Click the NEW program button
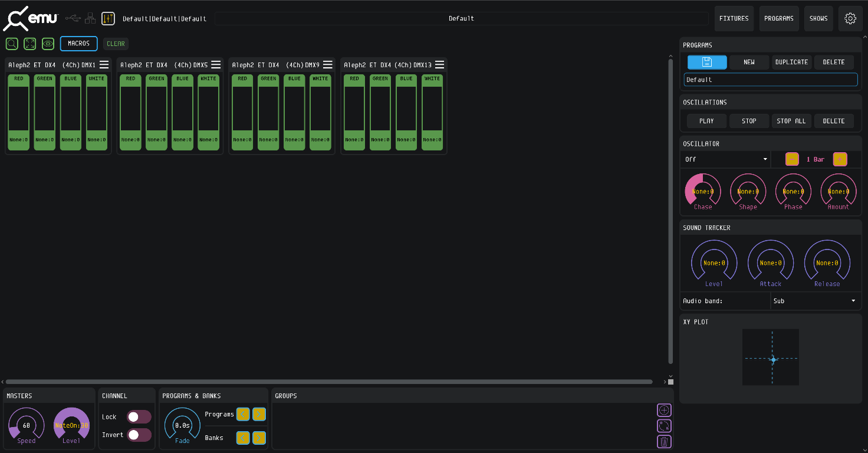The width and height of the screenshot is (868, 453). (749, 62)
